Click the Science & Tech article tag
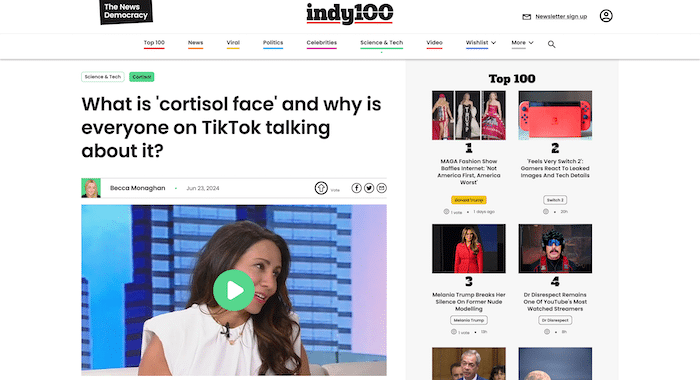 click(103, 77)
